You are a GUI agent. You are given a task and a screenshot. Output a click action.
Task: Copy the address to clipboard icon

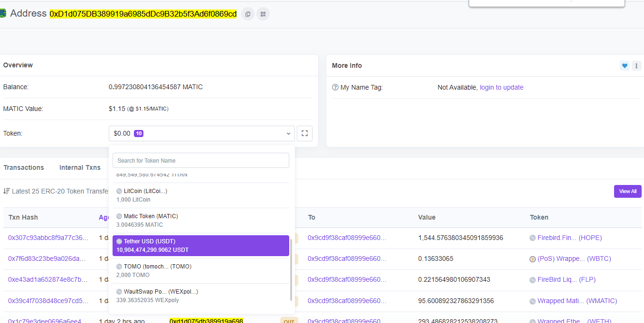click(247, 14)
